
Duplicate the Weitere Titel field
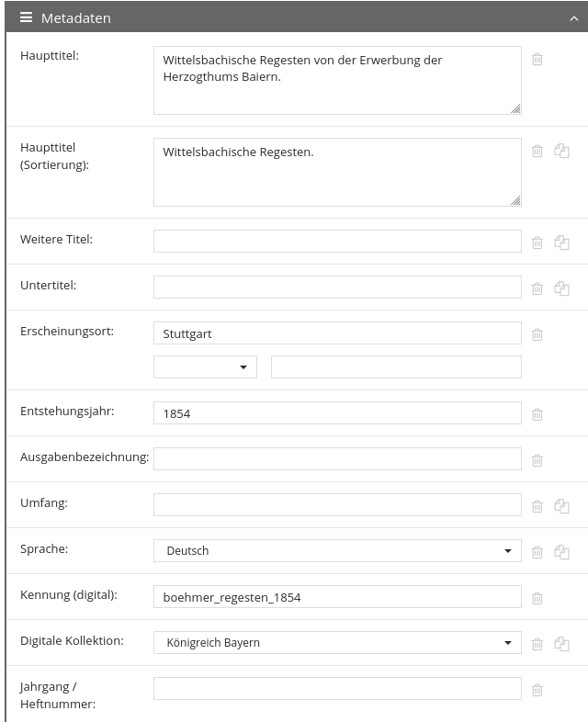561,243
